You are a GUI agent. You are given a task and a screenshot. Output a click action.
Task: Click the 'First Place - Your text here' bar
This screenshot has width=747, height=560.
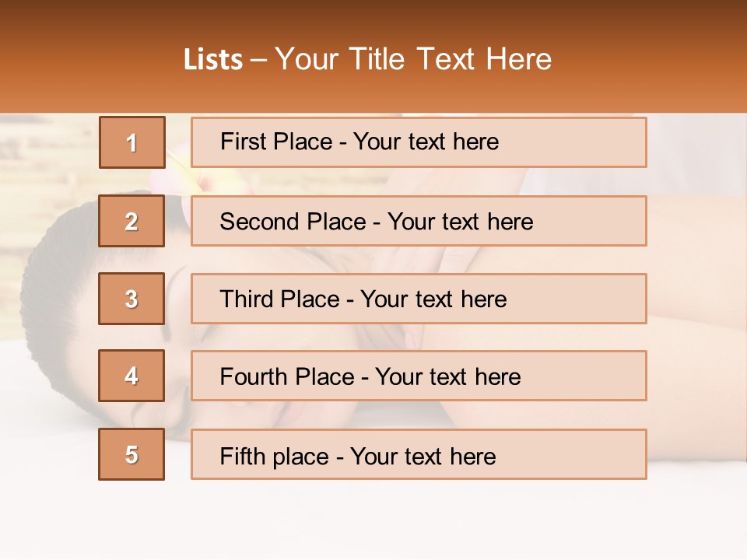point(419,142)
